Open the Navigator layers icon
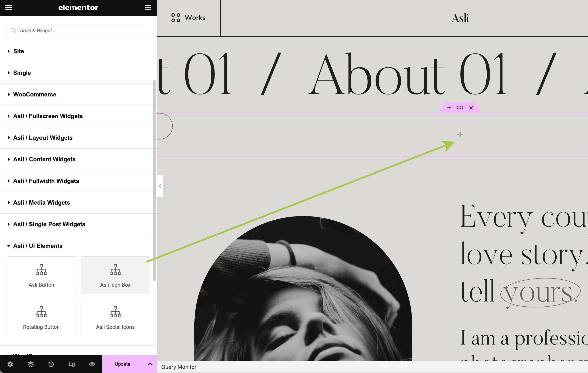588x373 pixels. 30,364
